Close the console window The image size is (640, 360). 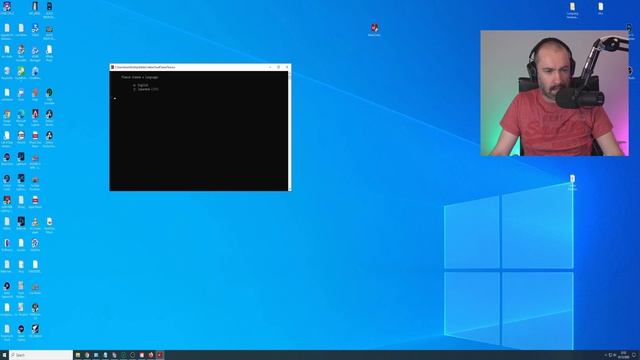pos(287,67)
